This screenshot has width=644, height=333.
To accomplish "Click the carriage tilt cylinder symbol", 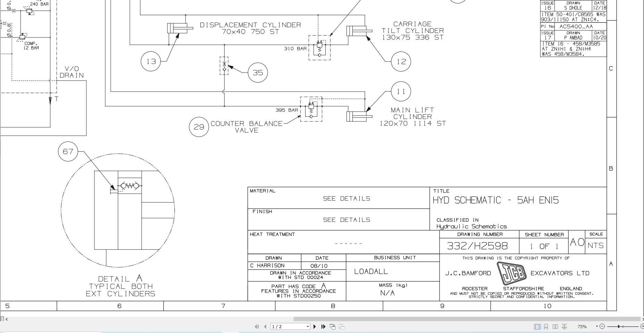I will click(x=359, y=31).
